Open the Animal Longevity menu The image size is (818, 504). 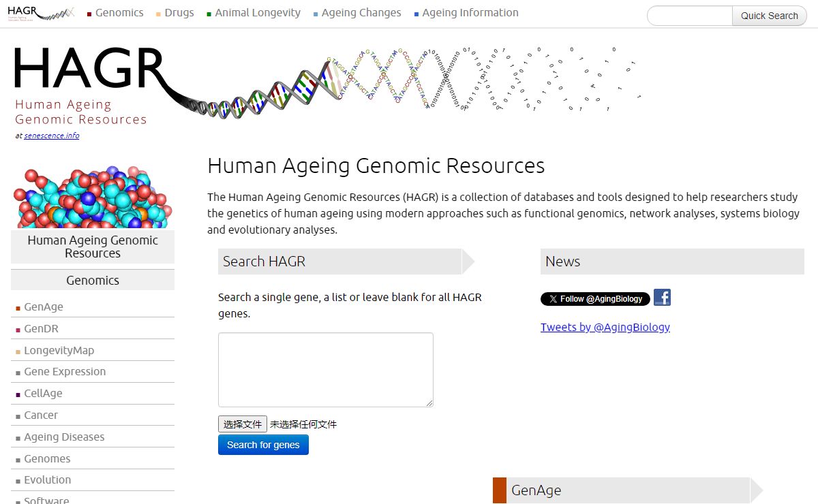(x=257, y=13)
